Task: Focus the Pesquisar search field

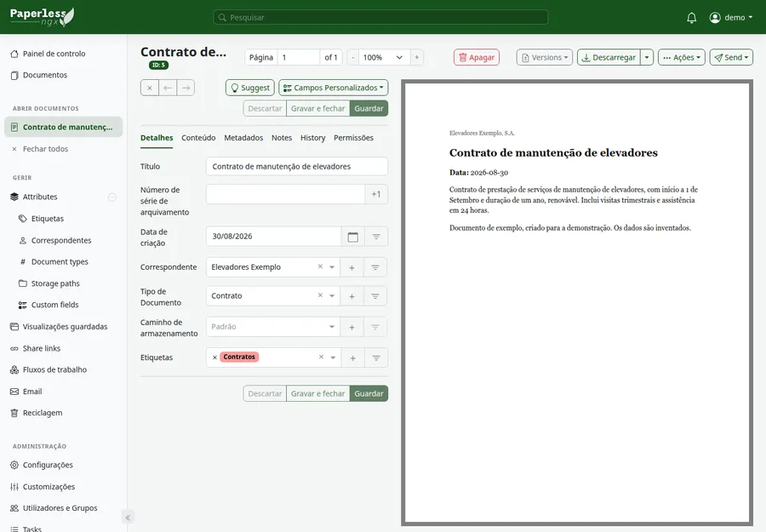Action: tap(380, 17)
